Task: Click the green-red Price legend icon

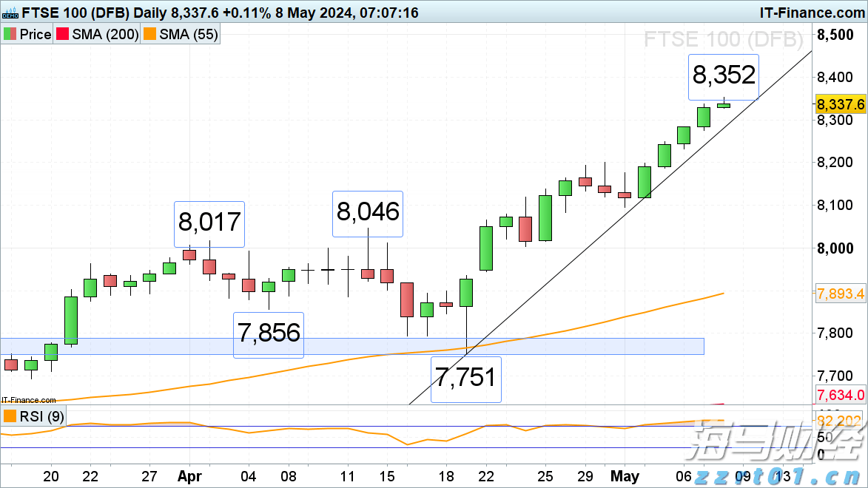Action: click(x=10, y=35)
